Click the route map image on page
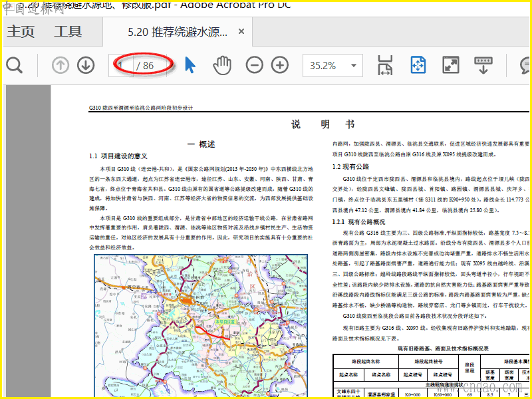 [x=201, y=326]
